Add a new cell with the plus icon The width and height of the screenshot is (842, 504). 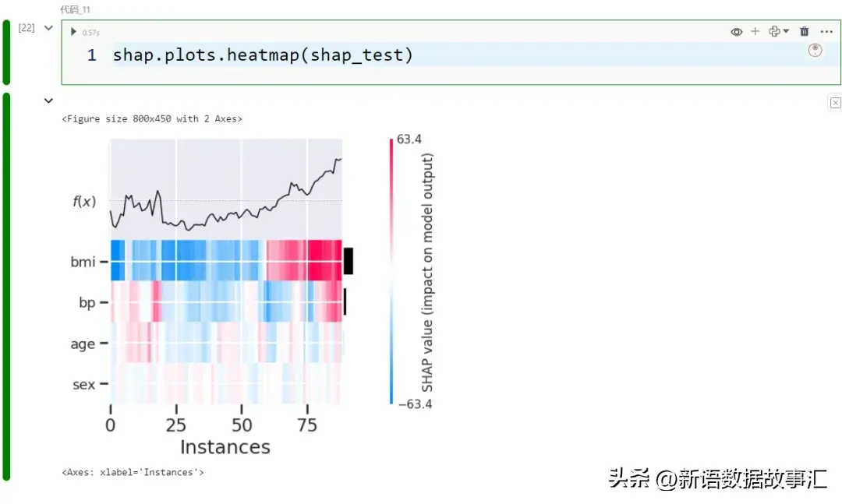pyautogui.click(x=755, y=32)
